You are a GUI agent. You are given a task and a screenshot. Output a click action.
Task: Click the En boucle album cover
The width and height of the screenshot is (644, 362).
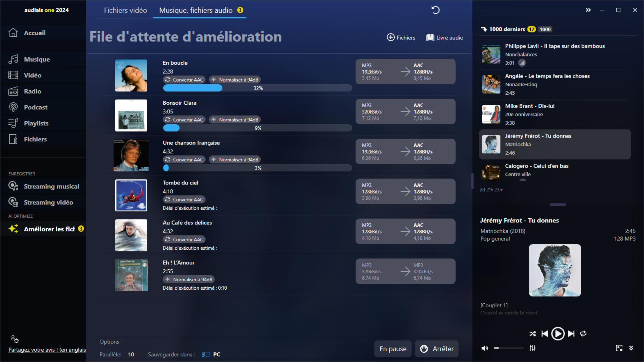click(x=131, y=76)
